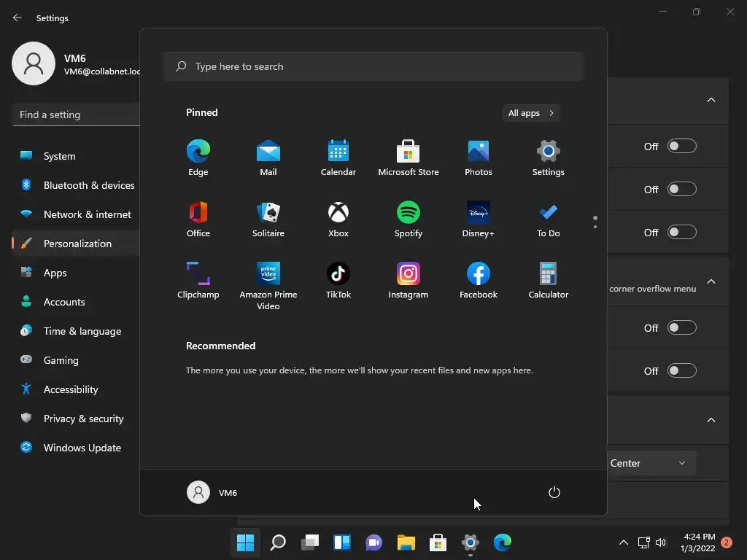Open Apps settings category
Image resolution: width=747 pixels, height=560 pixels.
point(76,273)
